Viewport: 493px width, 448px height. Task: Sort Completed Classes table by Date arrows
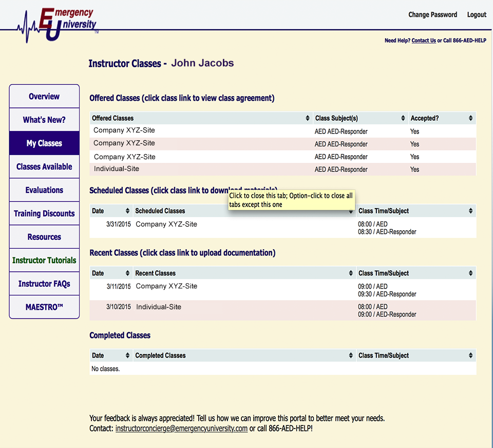pos(127,356)
